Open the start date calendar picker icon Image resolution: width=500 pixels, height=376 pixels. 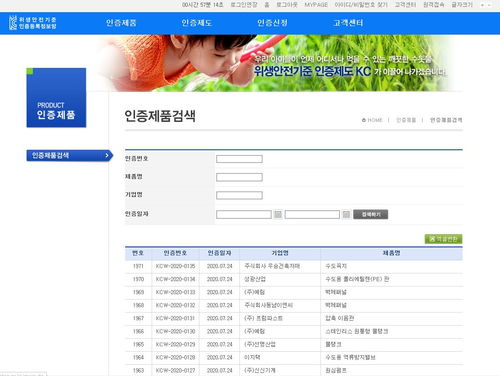278,214
